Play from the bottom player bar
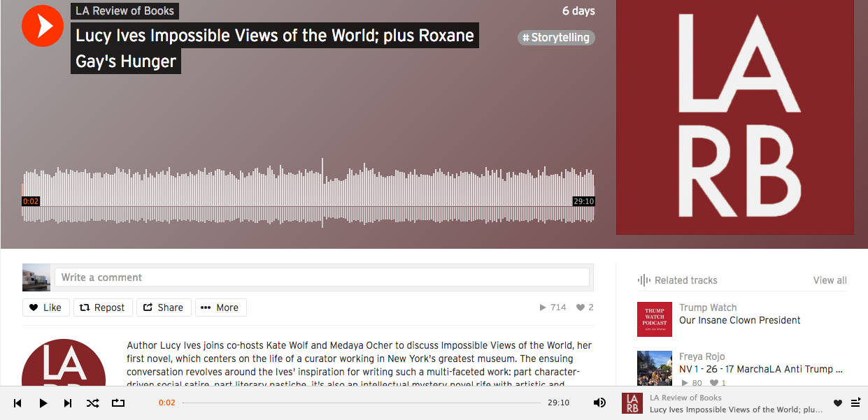 [x=43, y=403]
